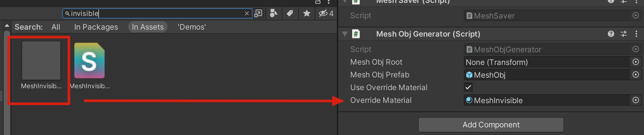This screenshot has height=135, width=644.
Task: Open Mesh Obj Generator three-dot menu
Action: [636, 34]
